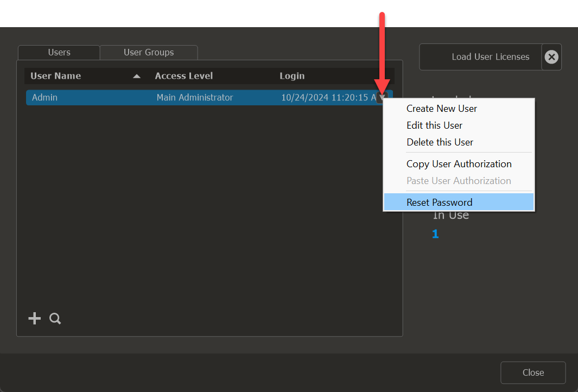Switch to the User Groups tab

coord(149,52)
